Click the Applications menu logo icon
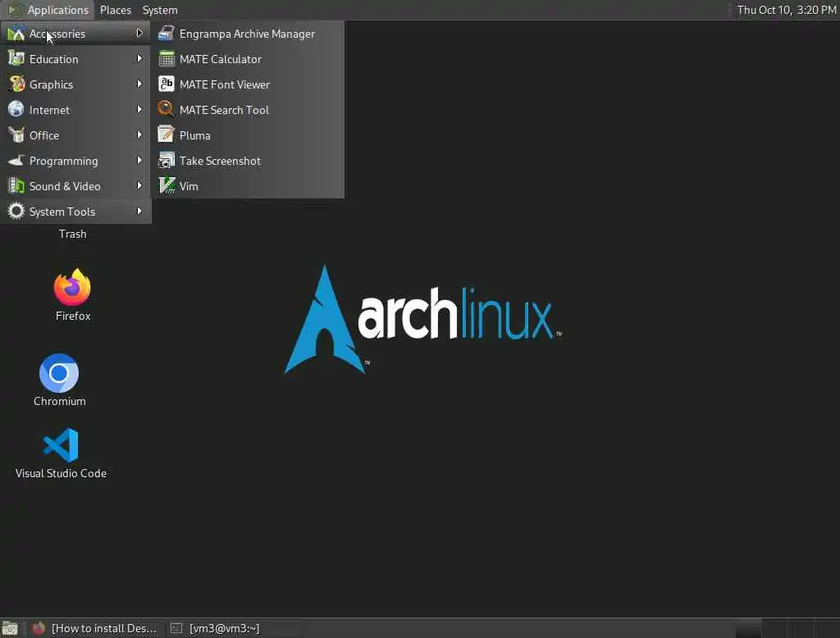The image size is (840, 638). pos(15,10)
